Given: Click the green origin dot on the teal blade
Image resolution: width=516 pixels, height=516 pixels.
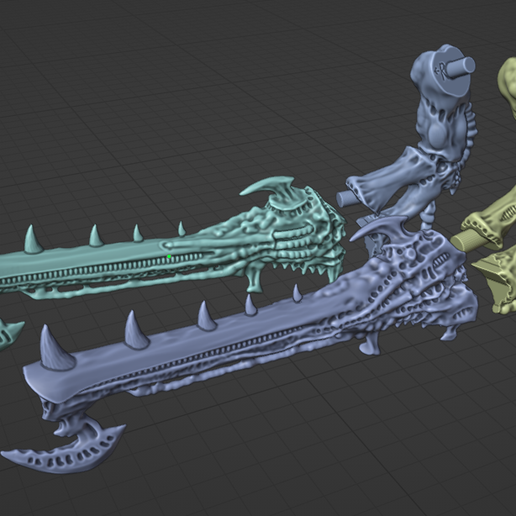Looking at the screenshot, I should [169, 256].
